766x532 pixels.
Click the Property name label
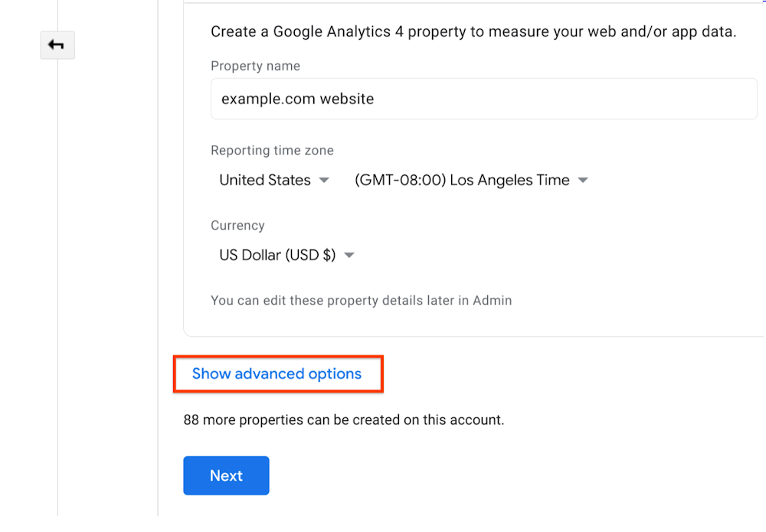[x=255, y=66]
